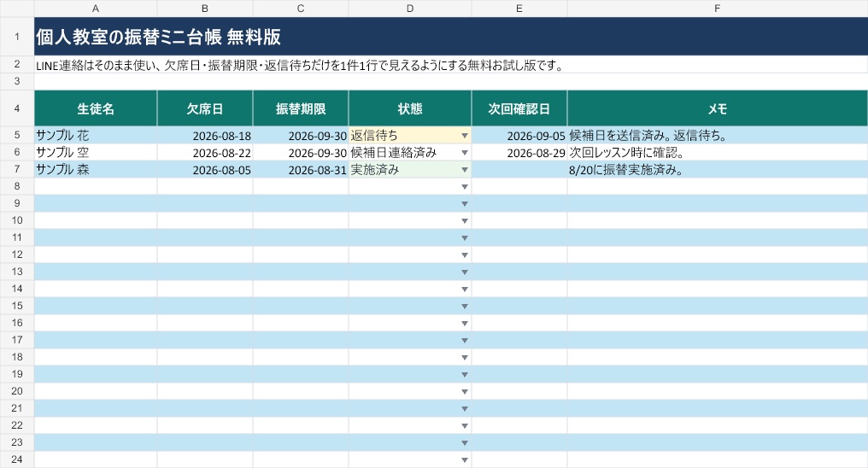Select row 13 header number
The image size is (868, 468).
17,272
